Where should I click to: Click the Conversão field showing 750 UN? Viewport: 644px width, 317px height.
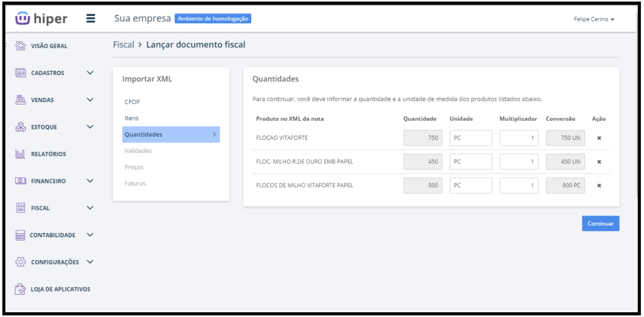click(566, 138)
